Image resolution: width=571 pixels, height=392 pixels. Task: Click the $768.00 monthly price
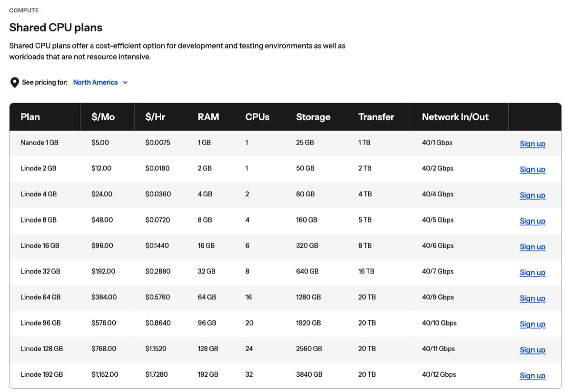pos(104,349)
